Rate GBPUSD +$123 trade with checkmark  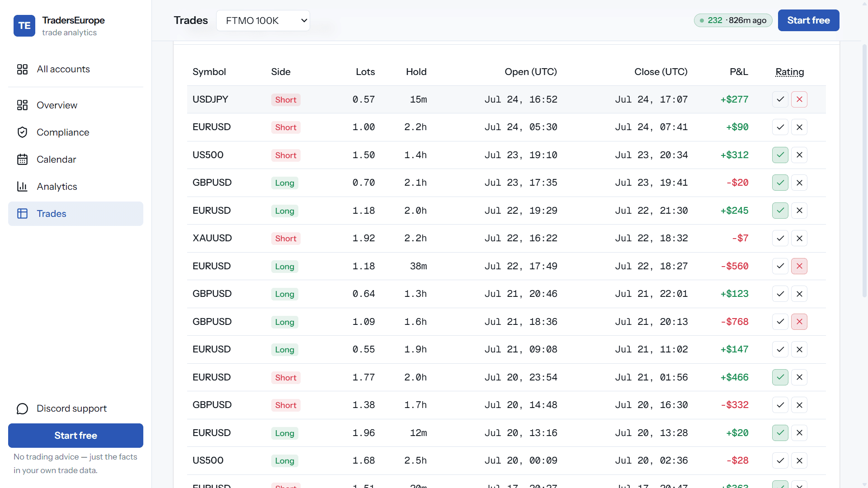[780, 294]
